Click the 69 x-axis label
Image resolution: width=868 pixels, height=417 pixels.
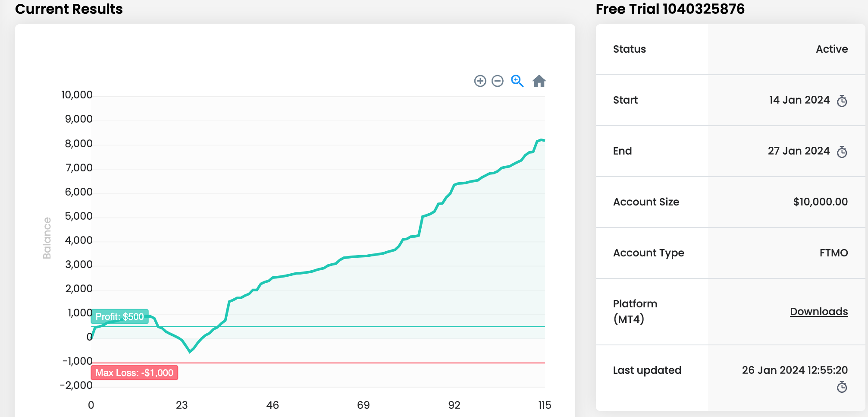(x=363, y=405)
